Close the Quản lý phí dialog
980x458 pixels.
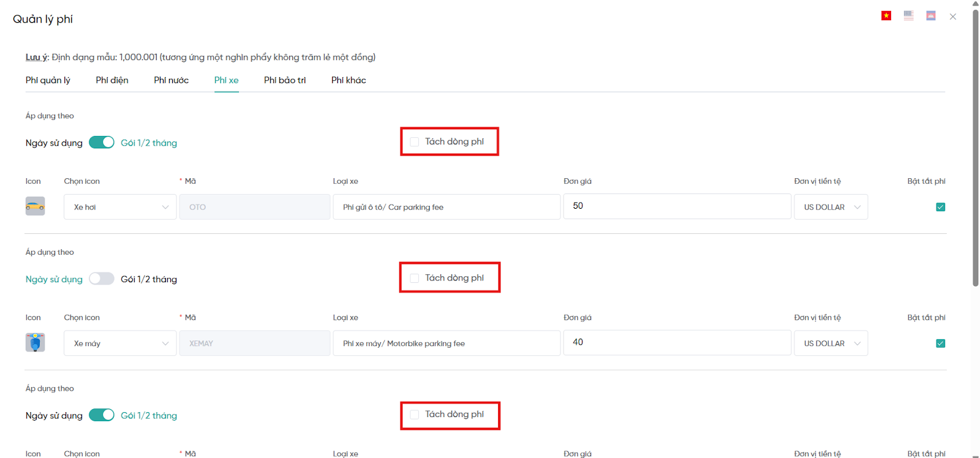coord(952,17)
